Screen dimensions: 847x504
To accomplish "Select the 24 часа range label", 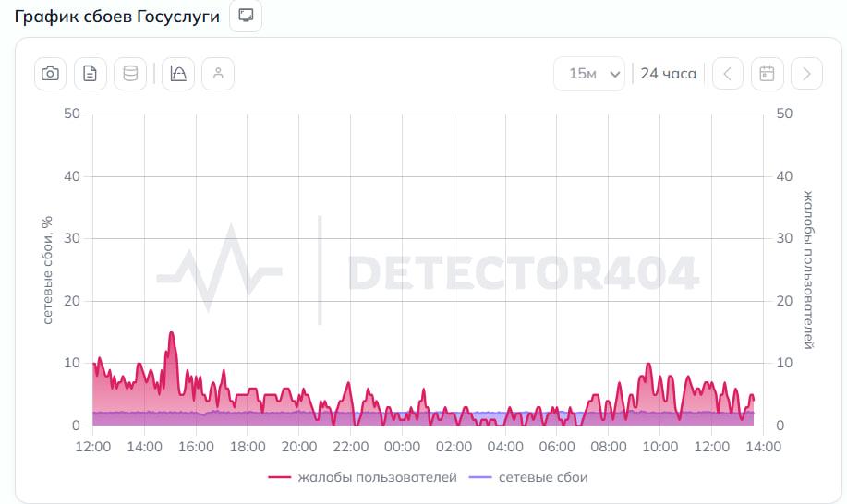I will [668, 74].
